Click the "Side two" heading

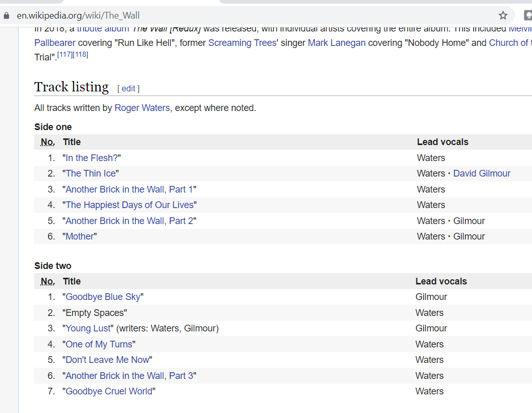53,266
